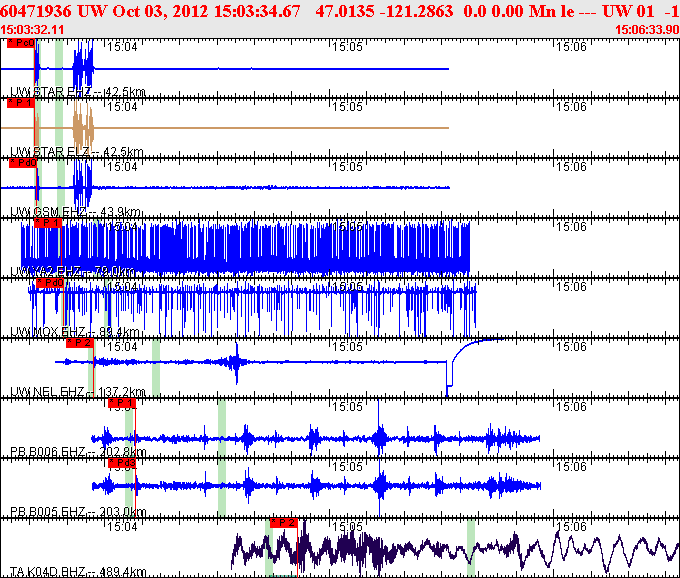680x578 pixels.
Task: Select the P 1 pick flag on B006 EHZ
Action: point(122,403)
